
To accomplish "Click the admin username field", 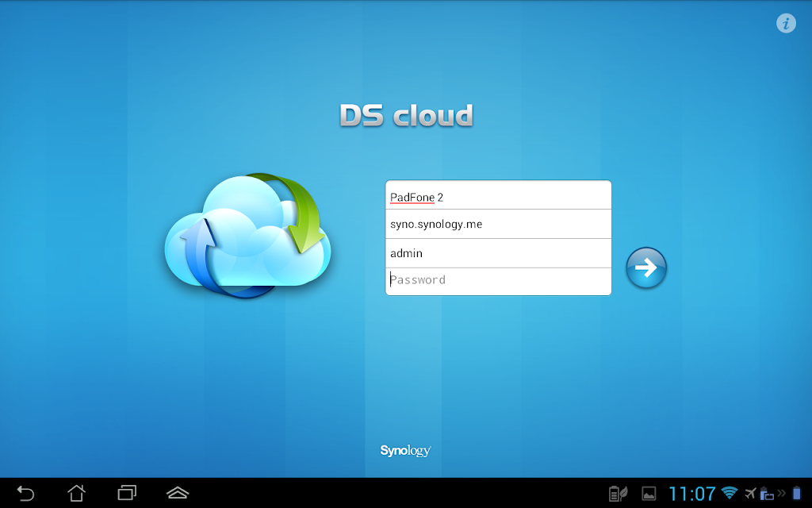I will pos(498,253).
